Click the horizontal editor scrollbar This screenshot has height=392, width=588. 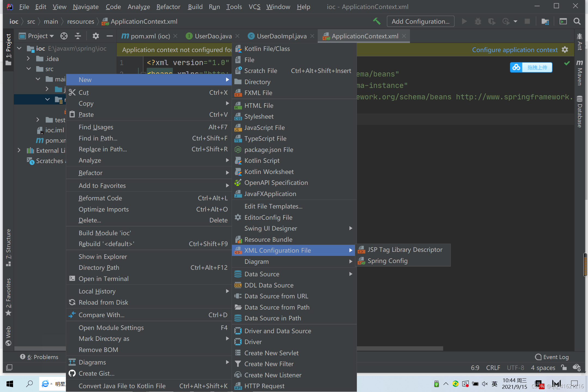click(x=400, y=348)
